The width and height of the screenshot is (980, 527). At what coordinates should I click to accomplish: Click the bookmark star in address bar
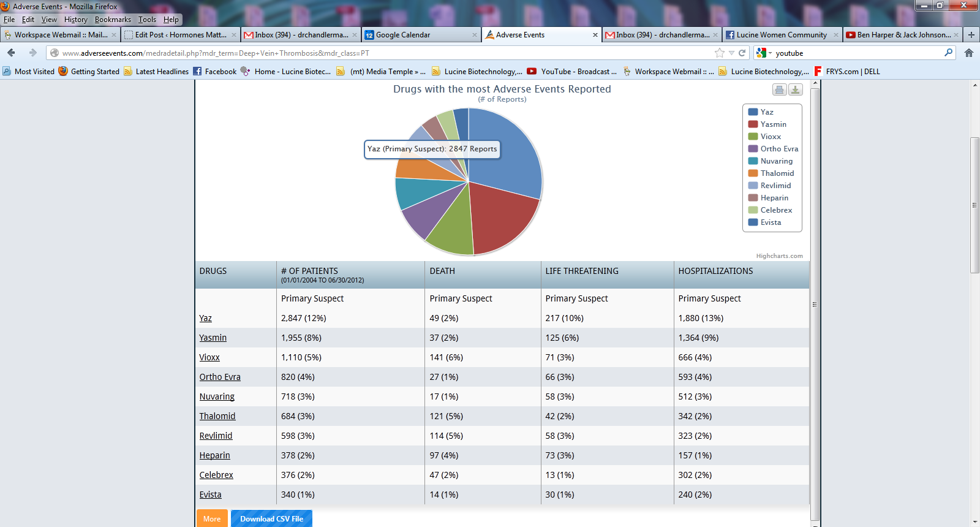pos(720,53)
